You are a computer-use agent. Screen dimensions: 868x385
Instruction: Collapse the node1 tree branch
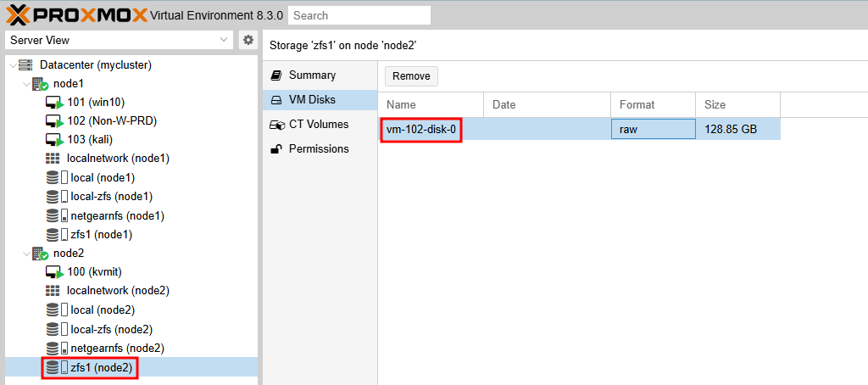[26, 84]
